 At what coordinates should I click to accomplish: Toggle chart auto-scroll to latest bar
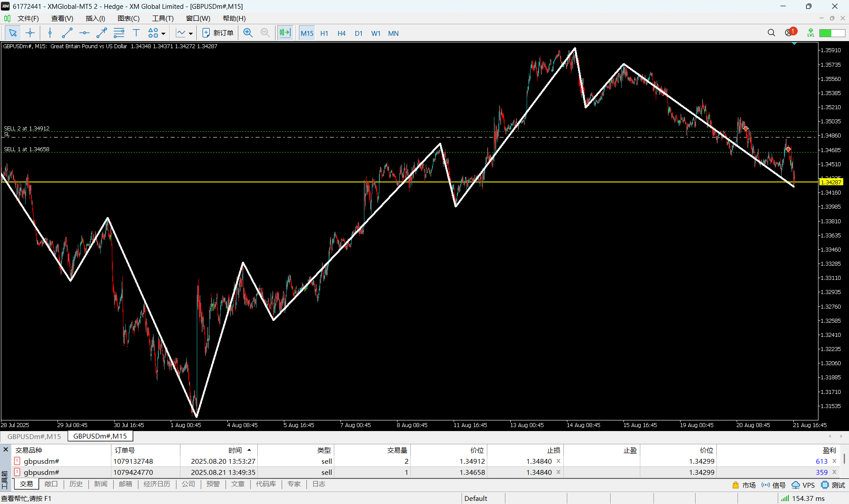click(285, 33)
